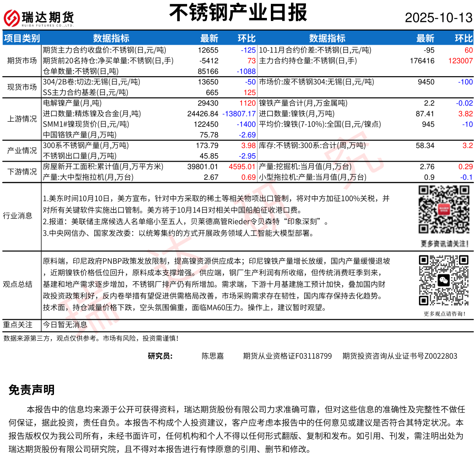Click the QR code with the WeChat icon
The image size is (476, 455).
click(444, 280)
